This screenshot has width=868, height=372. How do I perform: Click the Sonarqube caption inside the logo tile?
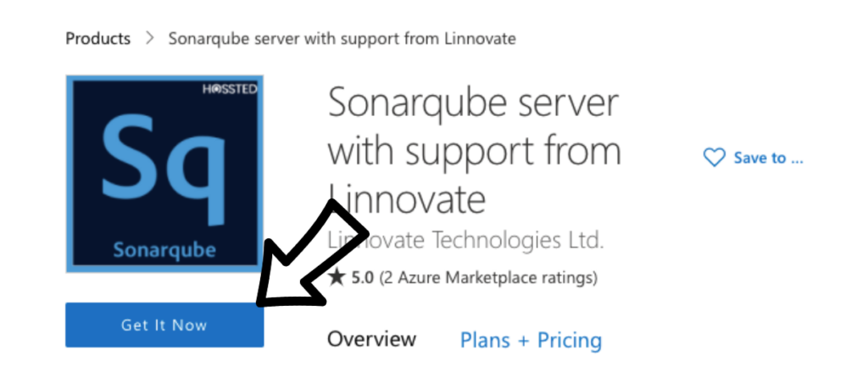click(164, 250)
